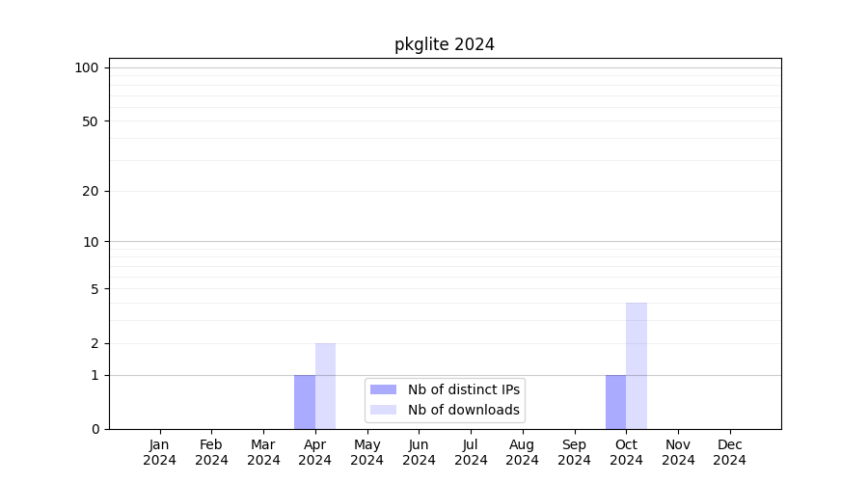Click the 'Feb 2024' x-axis label
The image size is (868, 482).
pos(211,452)
